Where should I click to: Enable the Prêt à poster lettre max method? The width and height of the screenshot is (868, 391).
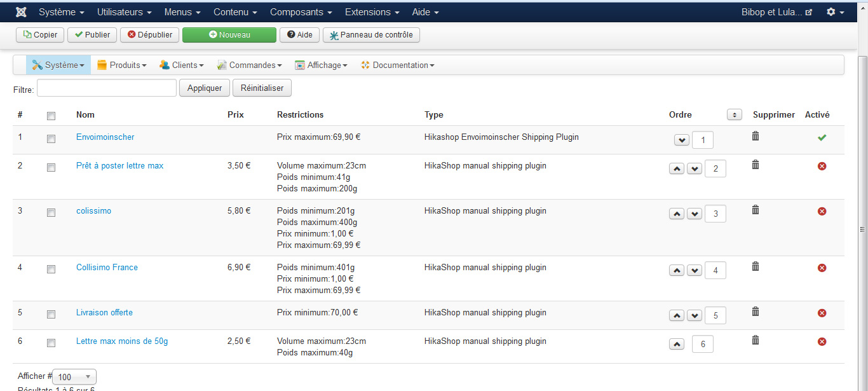point(822,166)
